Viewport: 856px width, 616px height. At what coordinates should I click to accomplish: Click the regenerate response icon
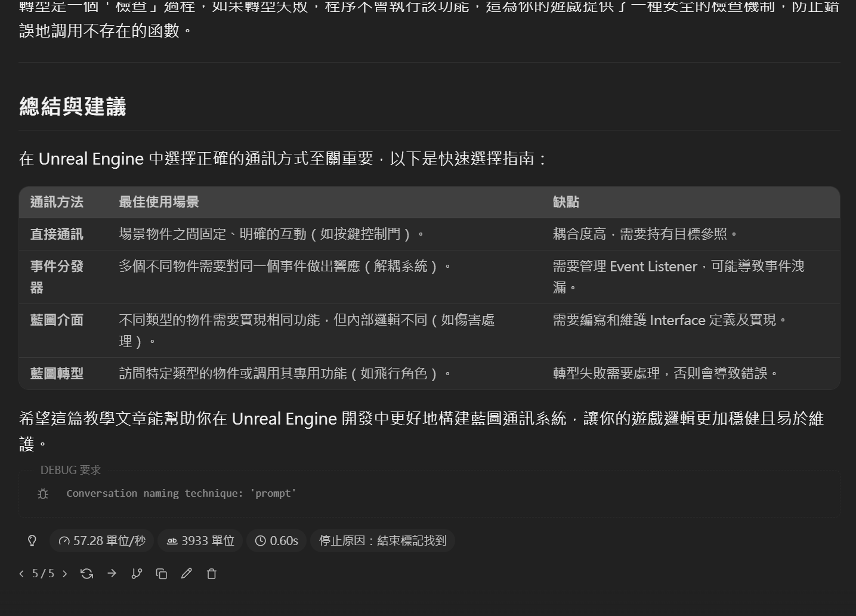point(86,573)
